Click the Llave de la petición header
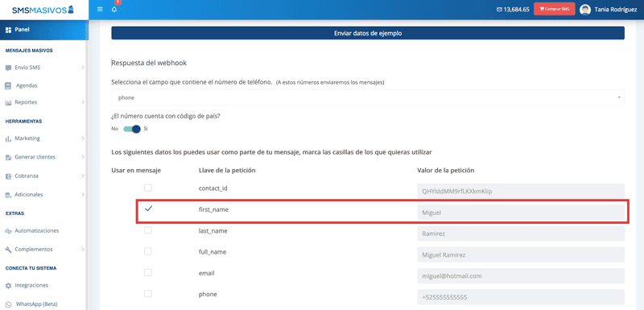The height and width of the screenshot is (310, 644). [228, 171]
